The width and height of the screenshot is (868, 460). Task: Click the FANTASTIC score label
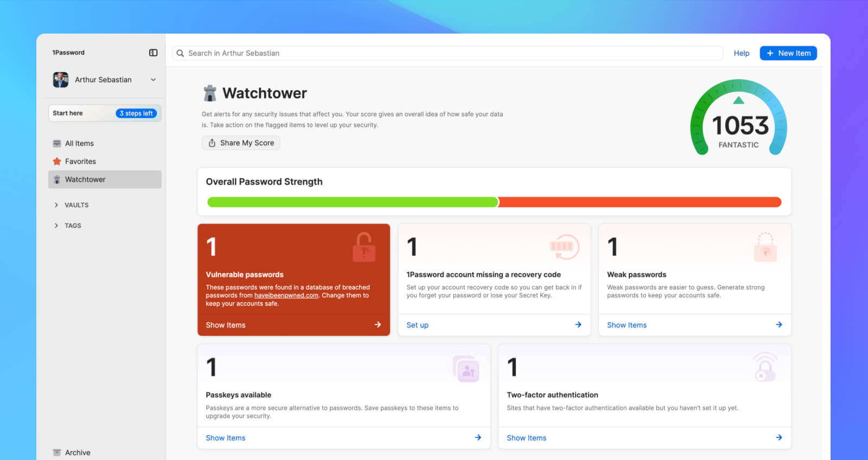tap(738, 145)
